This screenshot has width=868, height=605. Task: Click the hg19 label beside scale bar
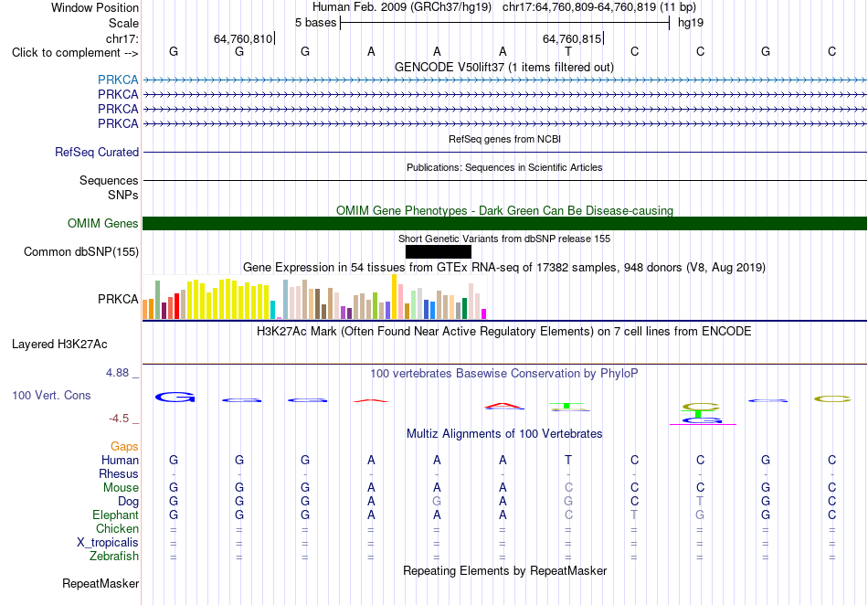pyautogui.click(x=691, y=23)
